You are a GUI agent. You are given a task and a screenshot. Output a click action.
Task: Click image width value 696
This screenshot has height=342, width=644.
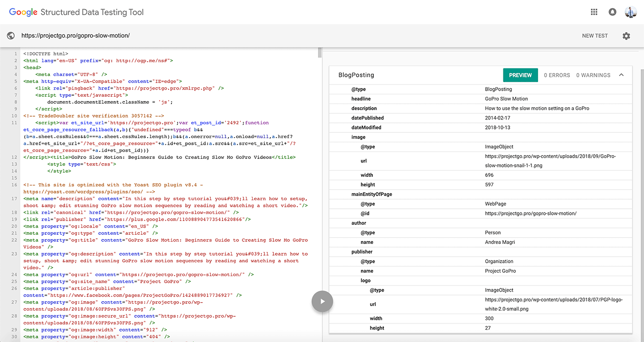[x=489, y=175]
